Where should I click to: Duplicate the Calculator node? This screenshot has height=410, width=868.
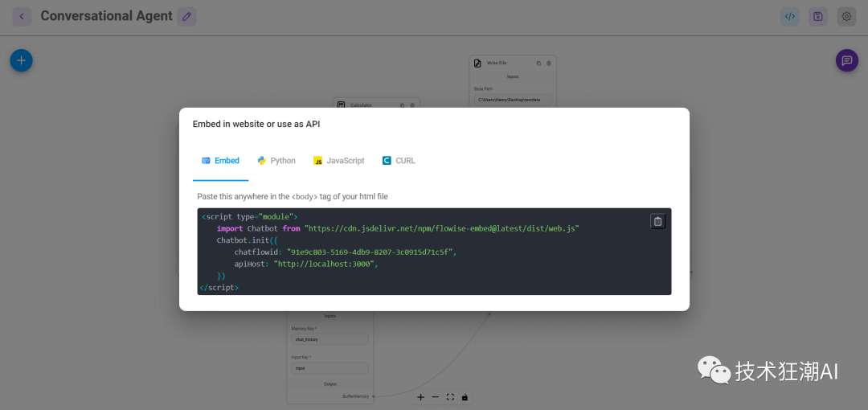pos(403,105)
